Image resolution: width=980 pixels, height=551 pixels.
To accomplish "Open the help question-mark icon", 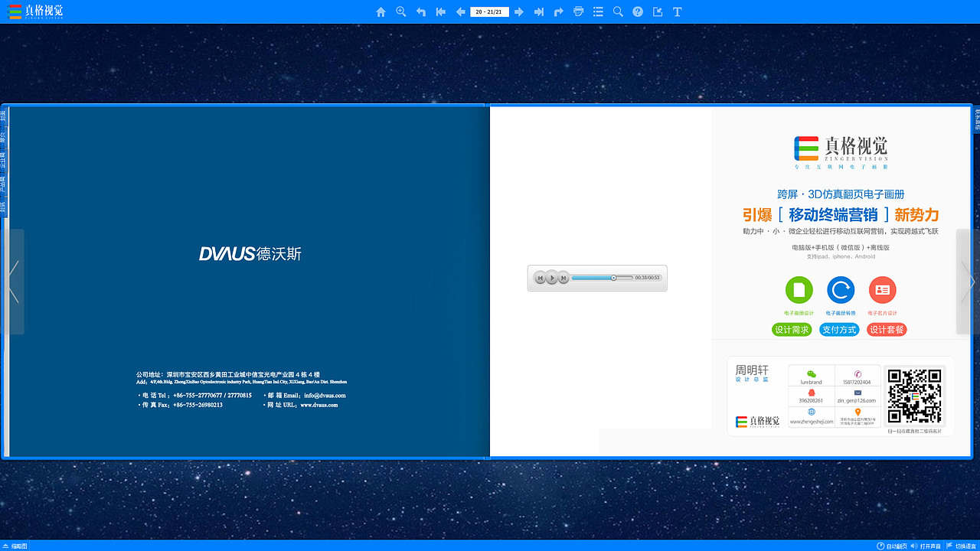I will pyautogui.click(x=638, y=11).
